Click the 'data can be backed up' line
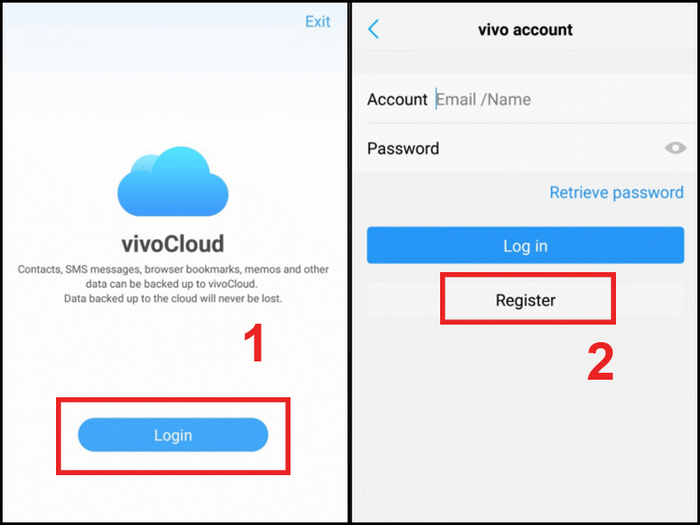The width and height of the screenshot is (700, 525). click(173, 283)
